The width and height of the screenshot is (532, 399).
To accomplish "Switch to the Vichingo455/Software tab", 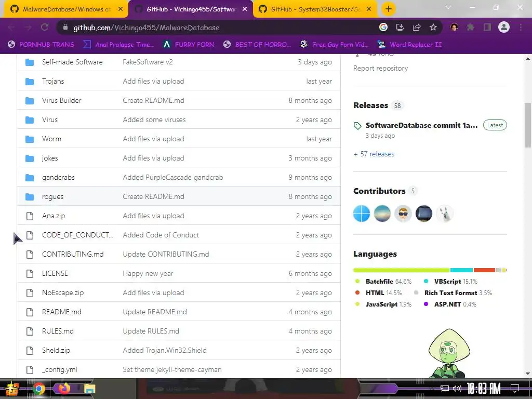I will coord(191,9).
